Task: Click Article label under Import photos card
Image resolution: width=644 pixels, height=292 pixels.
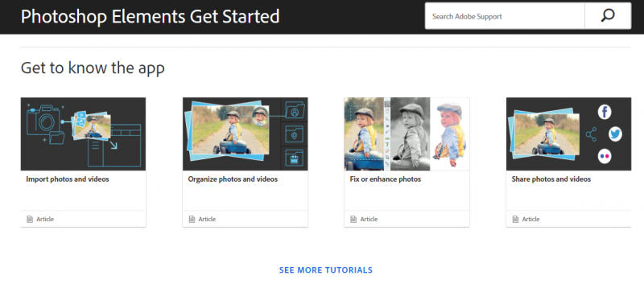Action: click(45, 220)
